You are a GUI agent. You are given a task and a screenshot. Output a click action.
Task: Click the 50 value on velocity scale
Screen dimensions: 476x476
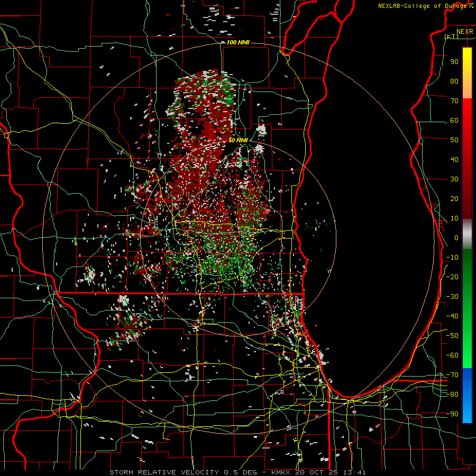(454, 140)
